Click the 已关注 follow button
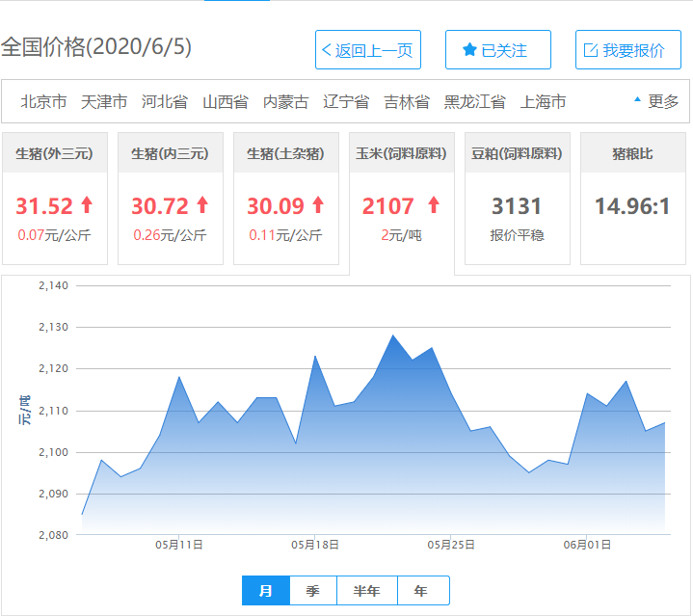693x616 pixels. [x=498, y=50]
